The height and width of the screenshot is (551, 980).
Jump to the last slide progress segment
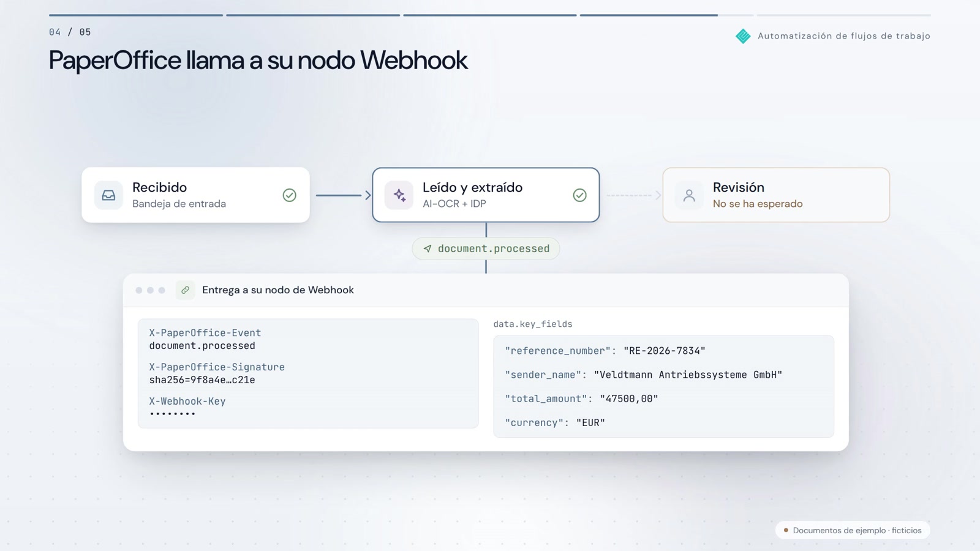coord(844,15)
